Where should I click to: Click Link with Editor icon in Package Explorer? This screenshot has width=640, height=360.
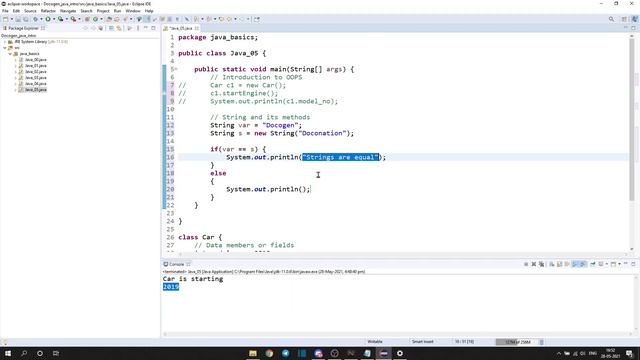click(119, 28)
